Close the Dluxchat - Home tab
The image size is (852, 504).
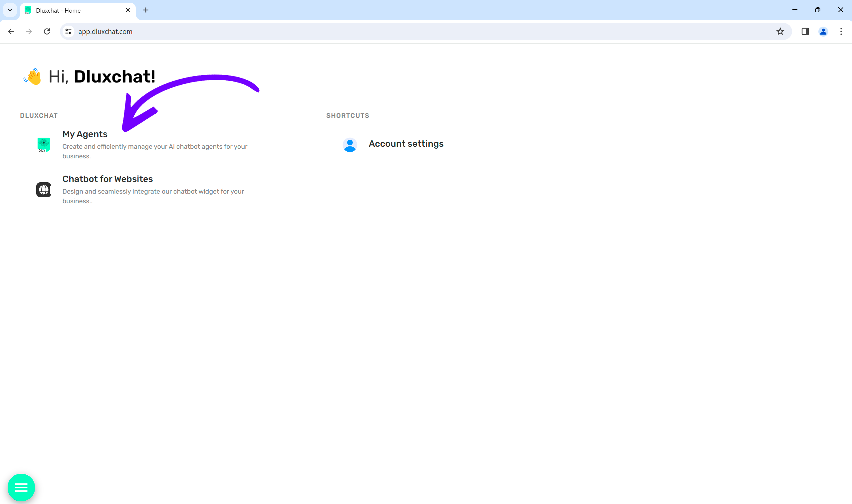coord(128,10)
